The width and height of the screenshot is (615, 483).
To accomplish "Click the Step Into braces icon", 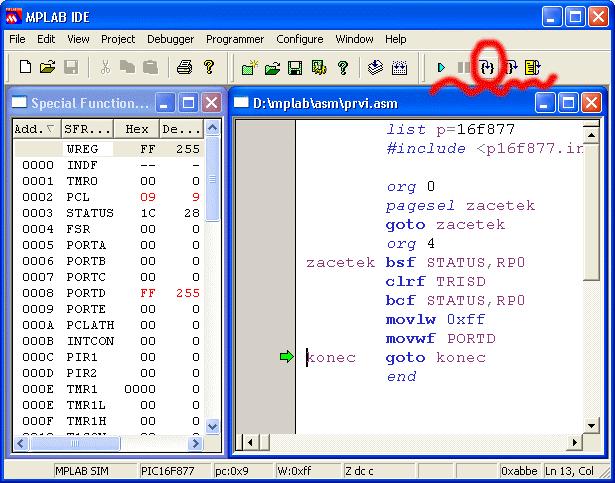I will tap(487, 68).
